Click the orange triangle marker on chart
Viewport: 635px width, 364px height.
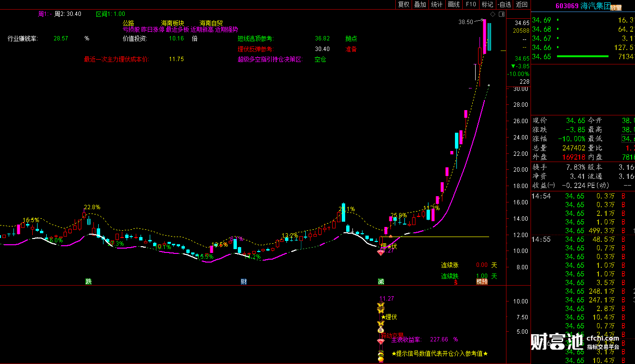pyautogui.click(x=390, y=236)
